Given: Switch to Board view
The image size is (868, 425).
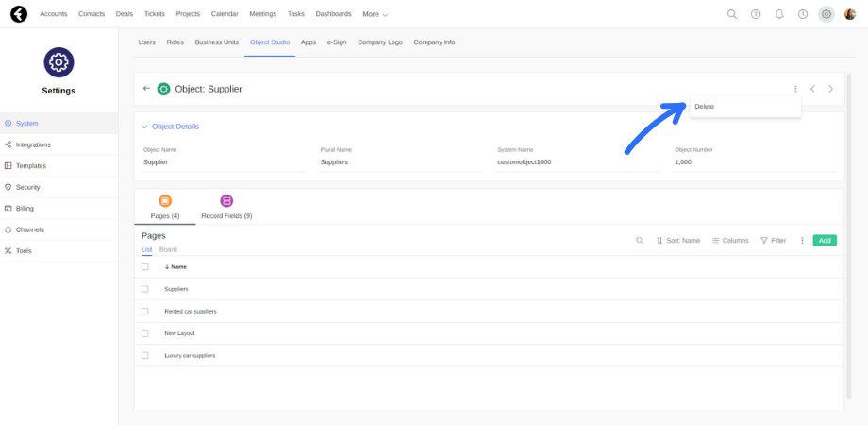Looking at the screenshot, I should click(x=168, y=249).
